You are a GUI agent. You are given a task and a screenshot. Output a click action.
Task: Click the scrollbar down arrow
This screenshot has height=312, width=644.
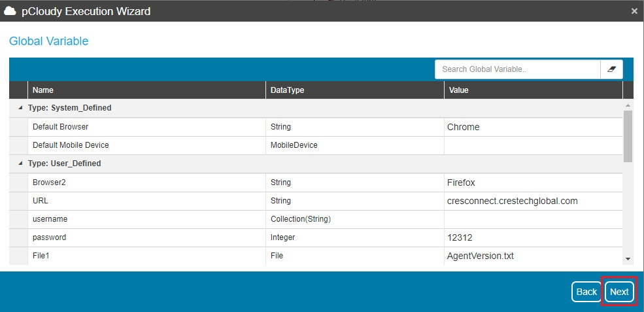(628, 258)
